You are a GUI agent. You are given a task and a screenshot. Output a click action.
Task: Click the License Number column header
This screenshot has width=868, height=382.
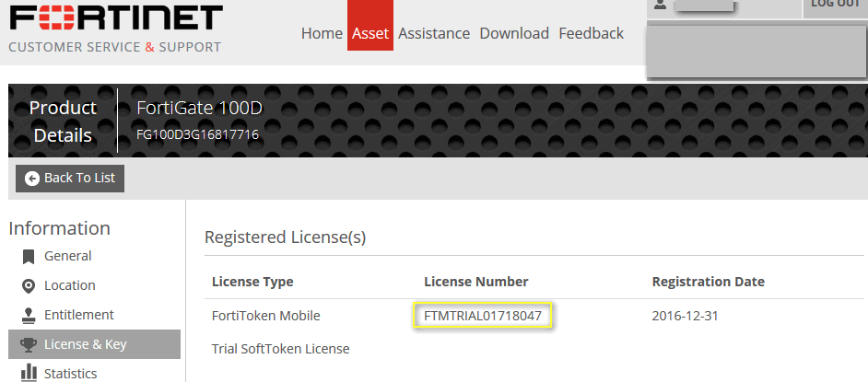476,282
